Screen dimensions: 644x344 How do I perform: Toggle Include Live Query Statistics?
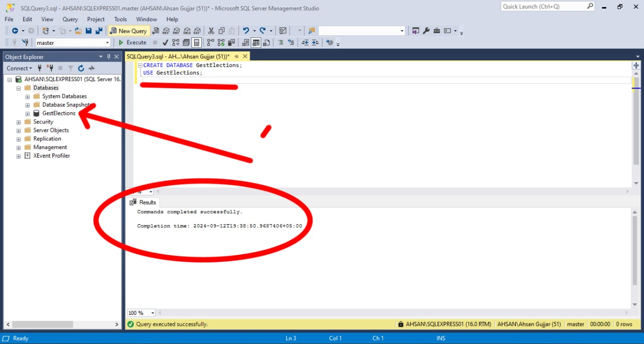[x=221, y=42]
